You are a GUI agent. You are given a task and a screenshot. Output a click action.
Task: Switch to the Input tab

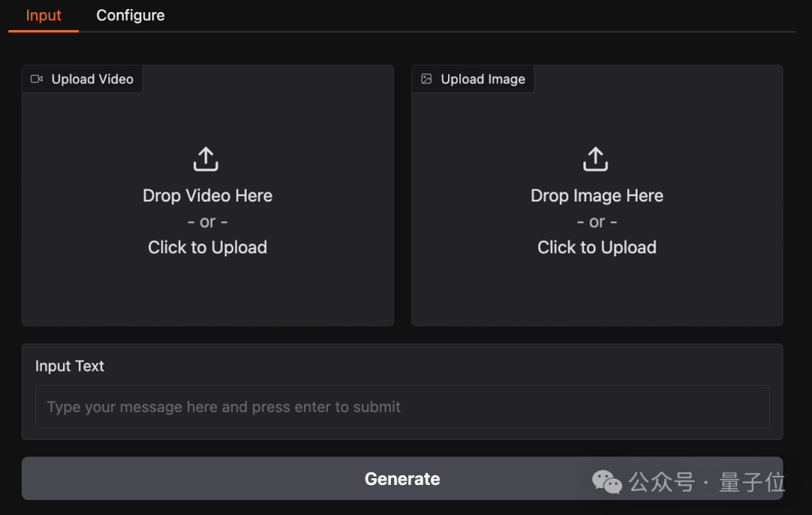[44, 15]
